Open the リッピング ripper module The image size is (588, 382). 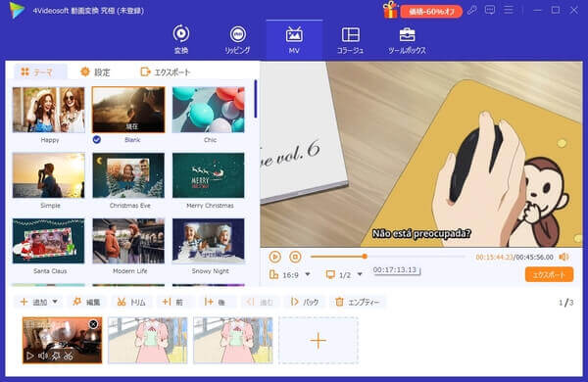(238, 40)
